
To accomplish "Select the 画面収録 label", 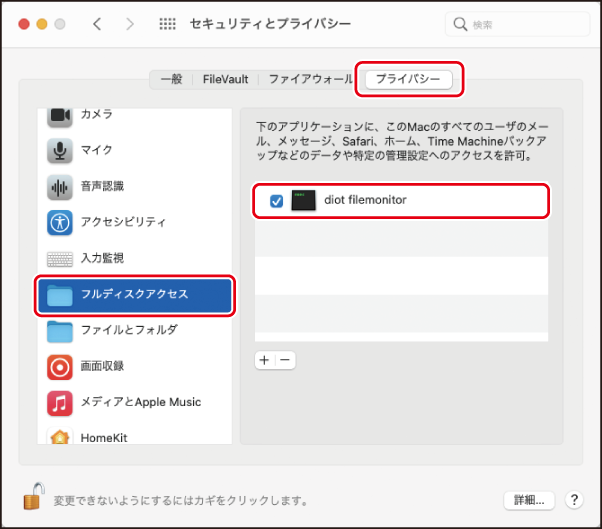I will coord(102,366).
